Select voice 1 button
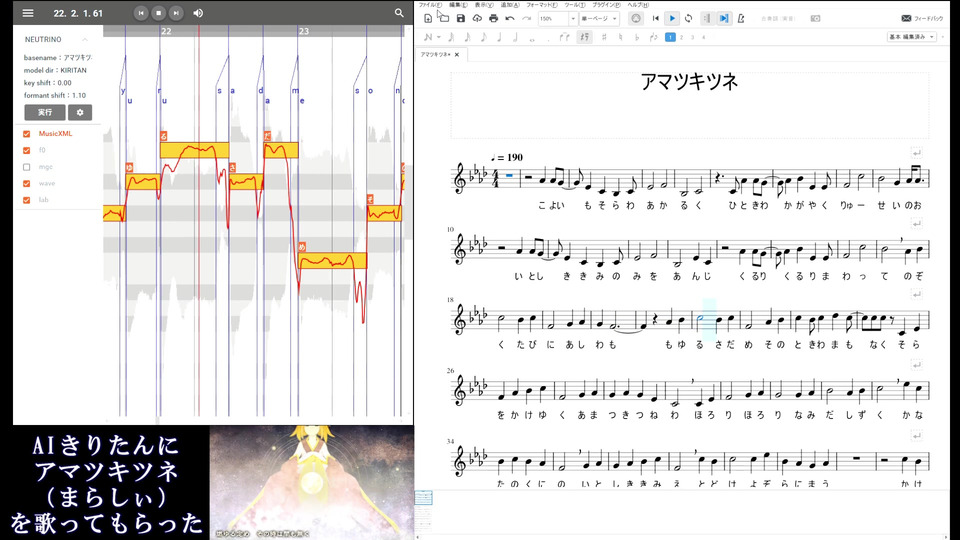Viewport: 960px width, 540px height. click(x=670, y=37)
